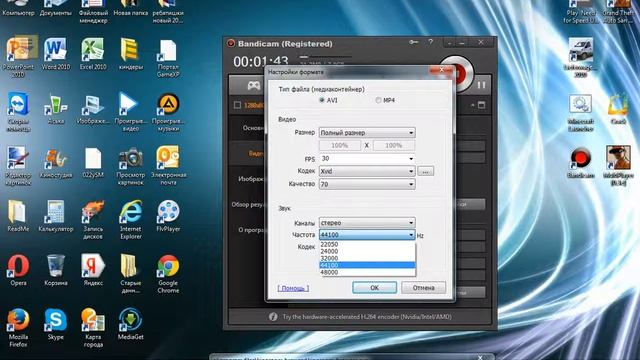This screenshot has height=360, width=640.
Task: Open the ReadMe folder icon
Action: pyautogui.click(x=18, y=216)
